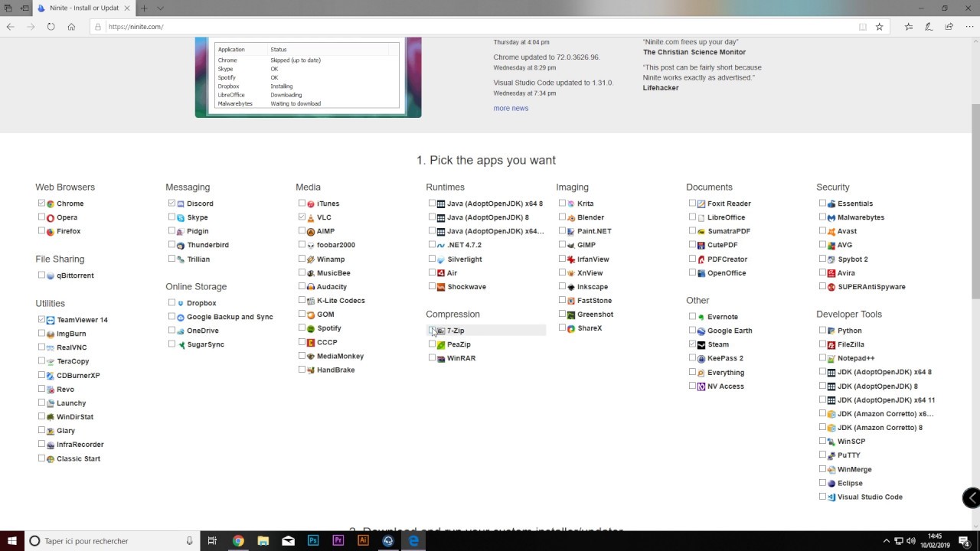Show hidden system tray icons chevron
The width and height of the screenshot is (980, 551).
click(x=887, y=541)
